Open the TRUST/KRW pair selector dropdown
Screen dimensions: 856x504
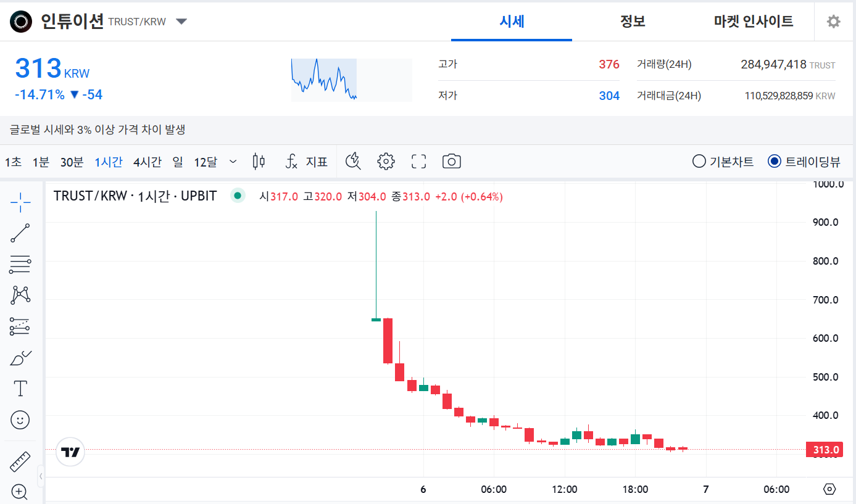click(181, 21)
